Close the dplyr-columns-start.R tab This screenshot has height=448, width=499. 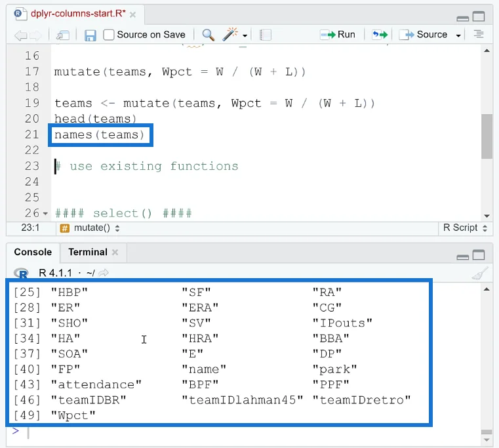[x=132, y=14]
